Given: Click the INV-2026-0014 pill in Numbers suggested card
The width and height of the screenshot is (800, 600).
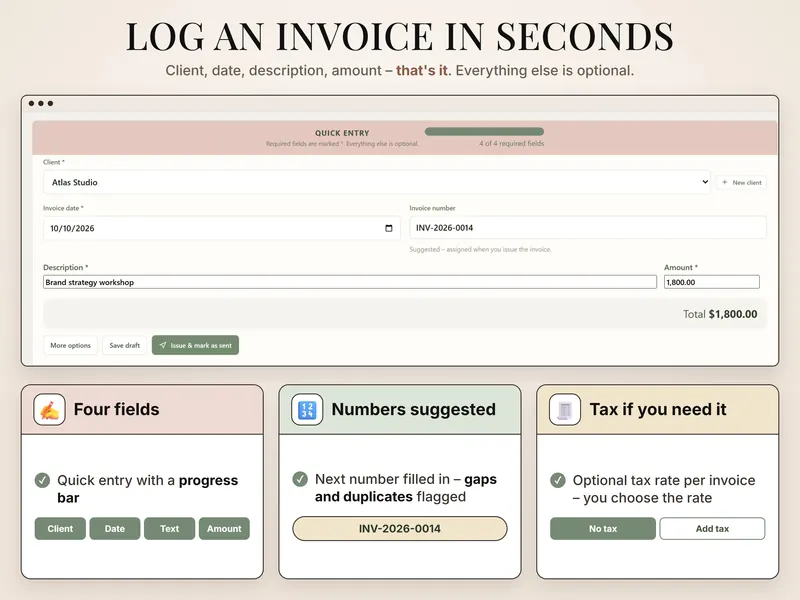Looking at the screenshot, I should (400, 529).
